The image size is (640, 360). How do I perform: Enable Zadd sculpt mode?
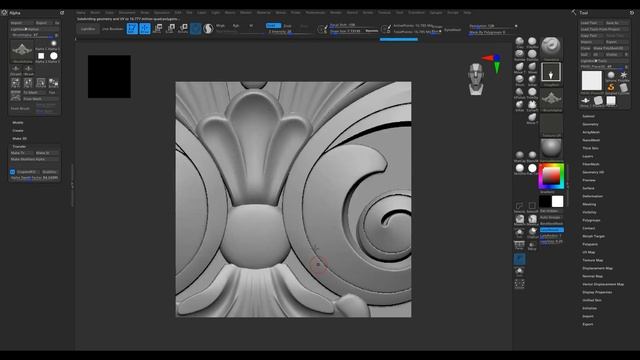273,25
